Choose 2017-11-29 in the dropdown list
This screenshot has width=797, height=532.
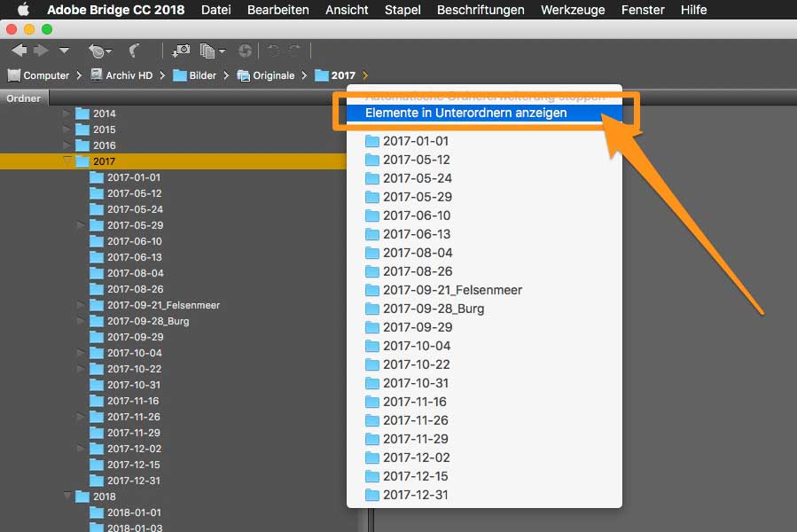point(484,439)
